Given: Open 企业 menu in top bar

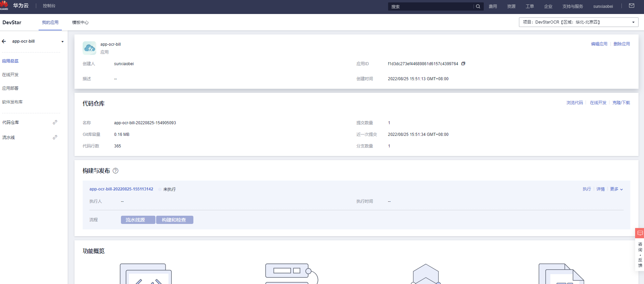Looking at the screenshot, I should (x=548, y=6).
